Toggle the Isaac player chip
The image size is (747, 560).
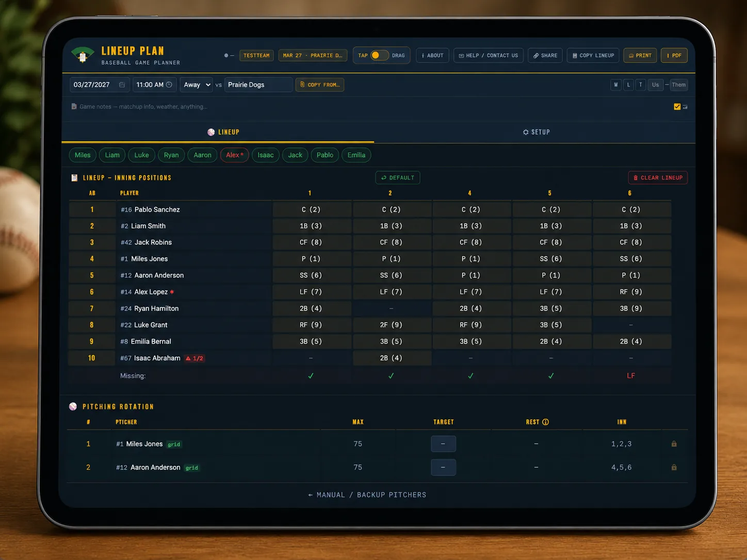click(x=266, y=155)
